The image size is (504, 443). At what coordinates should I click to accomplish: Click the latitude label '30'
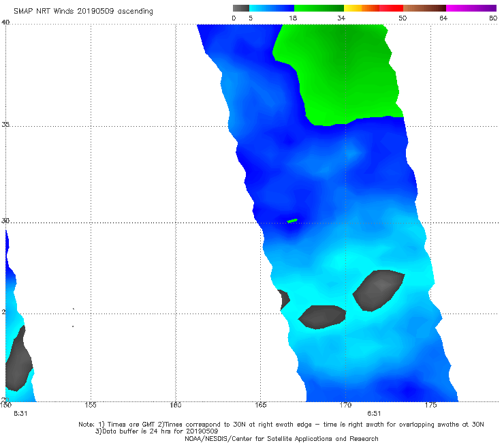pyautogui.click(x=5, y=221)
